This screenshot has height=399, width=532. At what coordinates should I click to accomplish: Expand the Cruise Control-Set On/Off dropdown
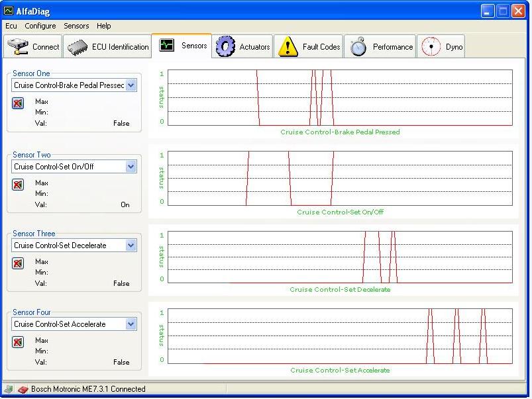click(131, 167)
